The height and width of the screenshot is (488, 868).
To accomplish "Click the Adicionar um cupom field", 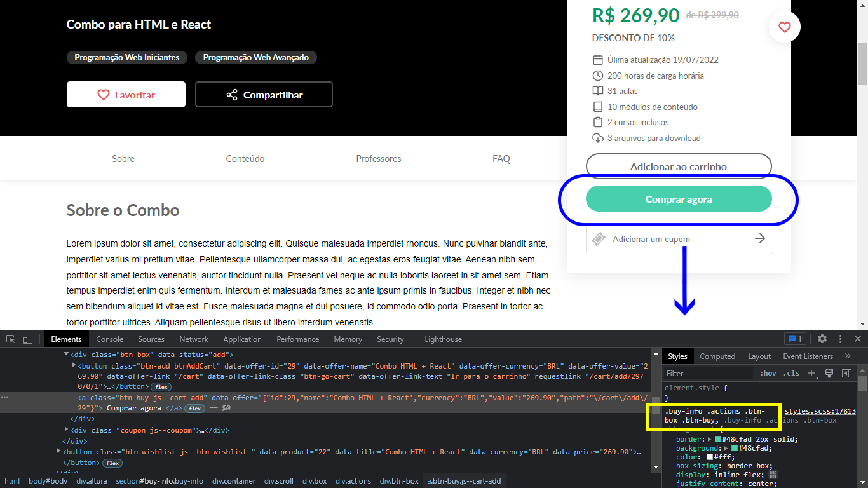I will pos(679,239).
